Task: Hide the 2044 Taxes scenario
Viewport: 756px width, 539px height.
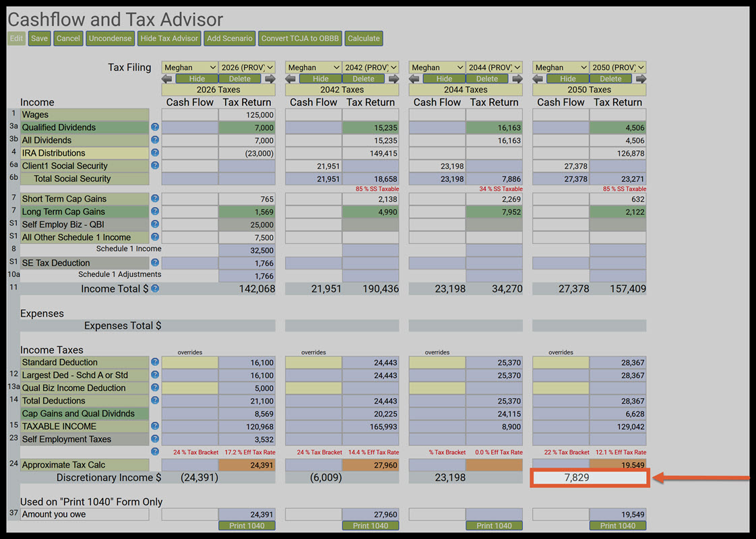Action: (x=444, y=79)
